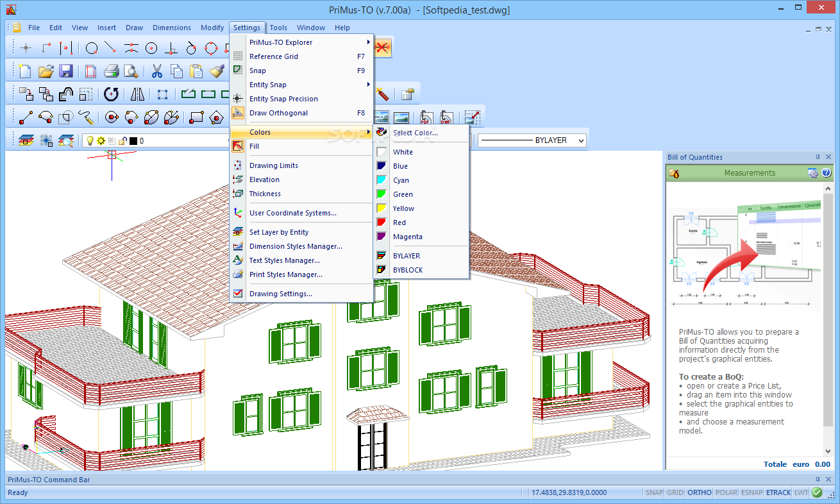Open a file with the folder icon
The image size is (840, 504).
tap(46, 71)
